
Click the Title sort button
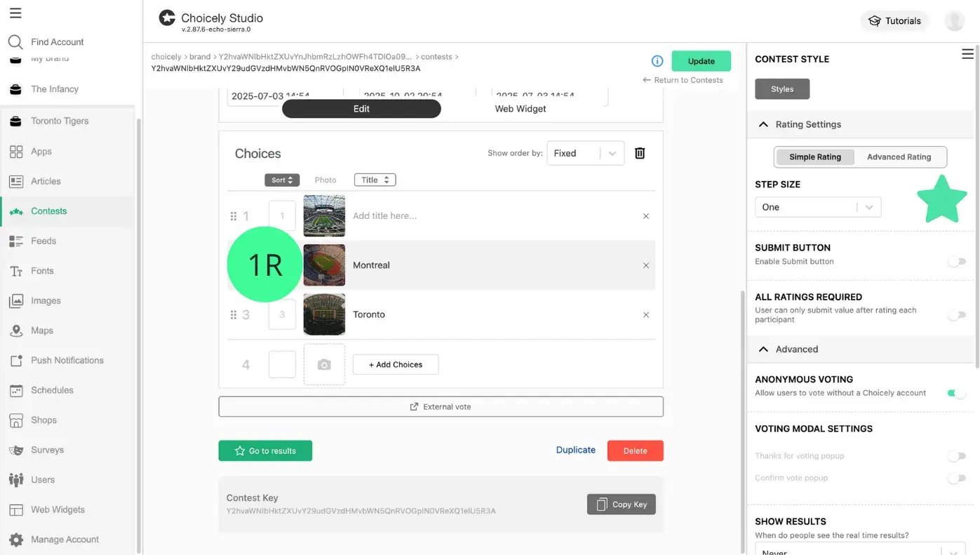pos(375,180)
